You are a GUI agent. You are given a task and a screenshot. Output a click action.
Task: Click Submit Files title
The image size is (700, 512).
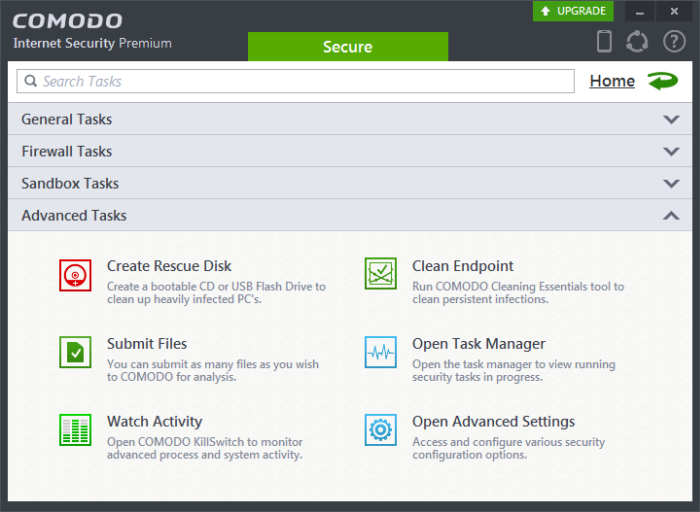tap(147, 344)
